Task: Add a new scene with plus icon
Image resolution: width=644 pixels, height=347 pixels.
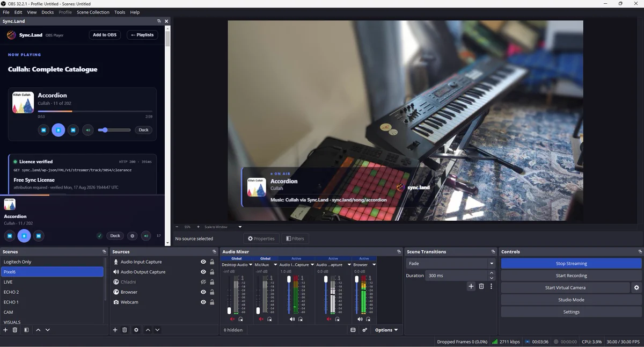Action: (5, 330)
